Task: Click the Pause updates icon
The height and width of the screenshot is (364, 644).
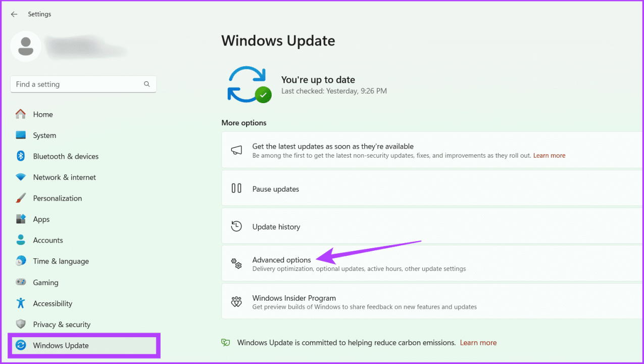Action: point(236,188)
